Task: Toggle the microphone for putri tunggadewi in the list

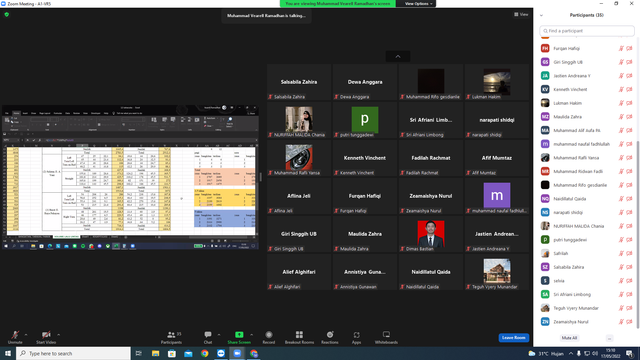Action: coord(621,240)
